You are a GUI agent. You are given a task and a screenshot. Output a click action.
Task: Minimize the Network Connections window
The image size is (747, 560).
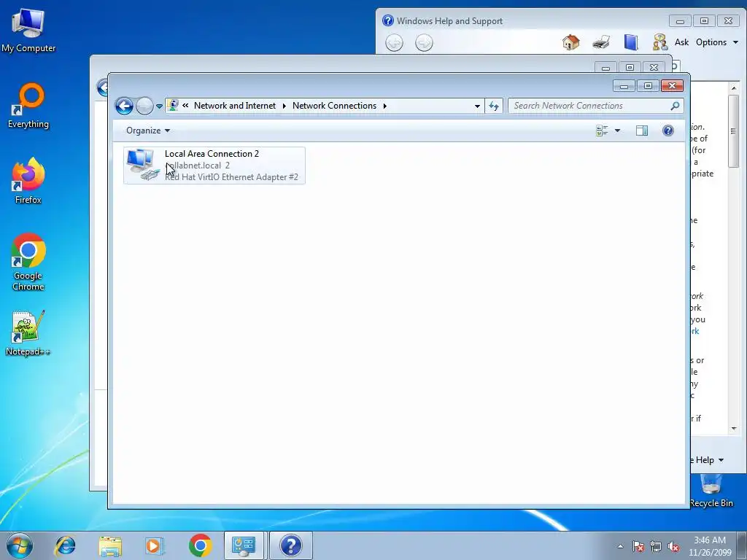[x=624, y=86]
